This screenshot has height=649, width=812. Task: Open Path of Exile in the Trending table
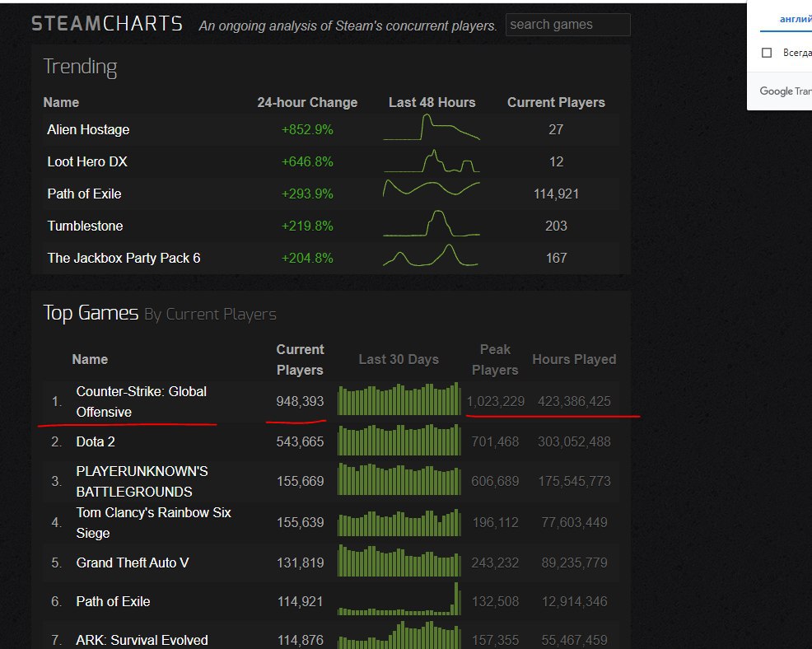click(84, 194)
